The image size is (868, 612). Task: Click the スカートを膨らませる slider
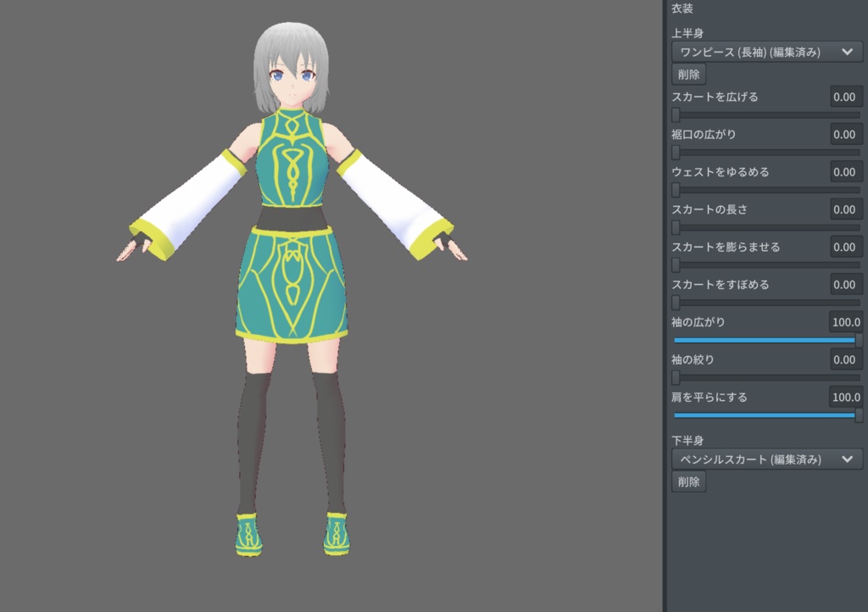(763, 264)
